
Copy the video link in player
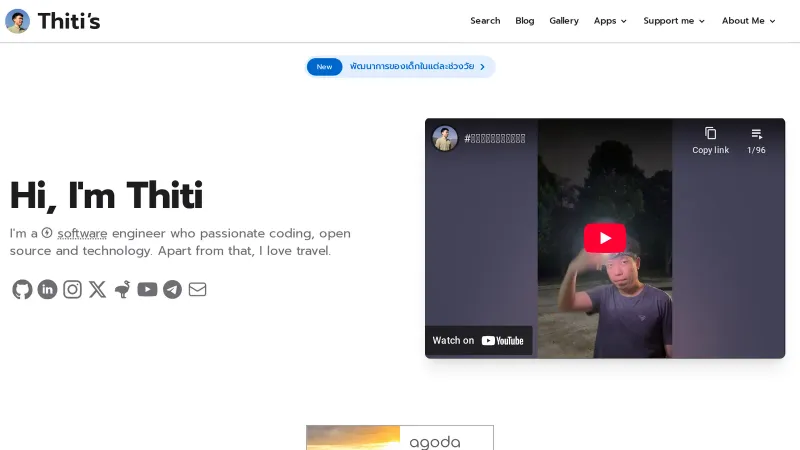click(x=710, y=140)
